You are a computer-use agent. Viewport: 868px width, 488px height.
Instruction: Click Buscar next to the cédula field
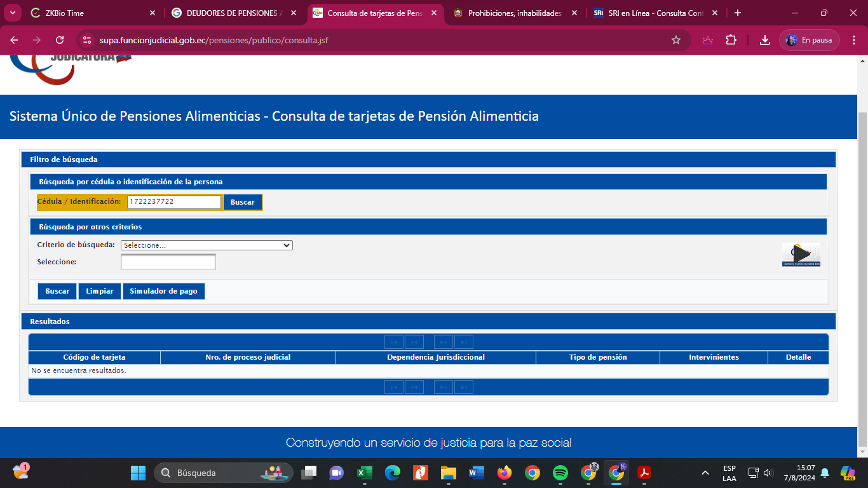tap(242, 202)
